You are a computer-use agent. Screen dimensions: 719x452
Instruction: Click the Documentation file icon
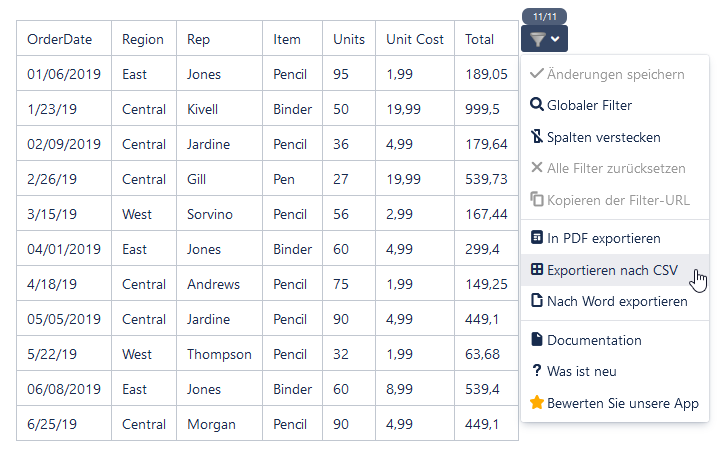536,339
